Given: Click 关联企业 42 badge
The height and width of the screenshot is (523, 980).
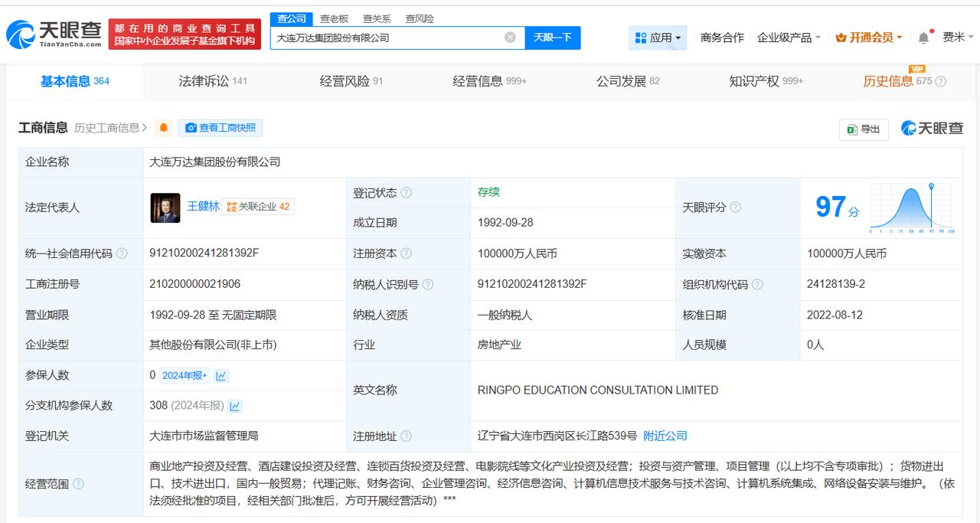Looking at the screenshot, I should [x=258, y=207].
